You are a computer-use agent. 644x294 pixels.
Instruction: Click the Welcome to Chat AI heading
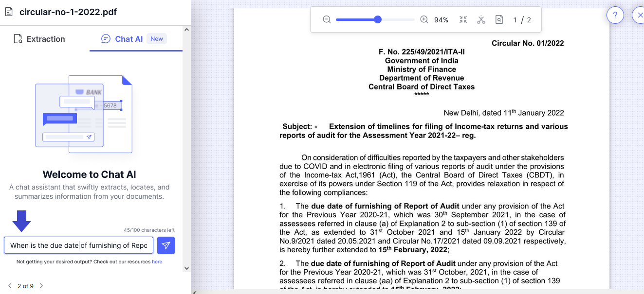[x=90, y=174]
